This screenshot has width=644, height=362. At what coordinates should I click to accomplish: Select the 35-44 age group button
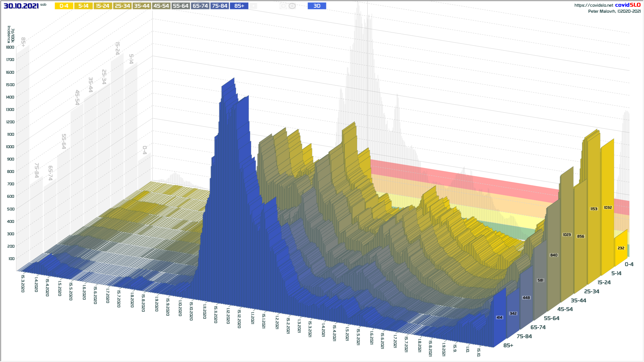click(142, 6)
